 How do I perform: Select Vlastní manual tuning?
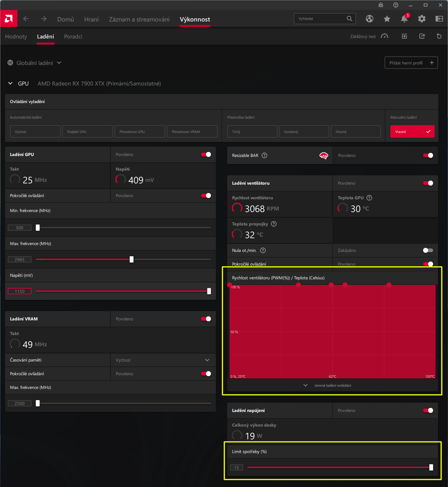click(413, 131)
